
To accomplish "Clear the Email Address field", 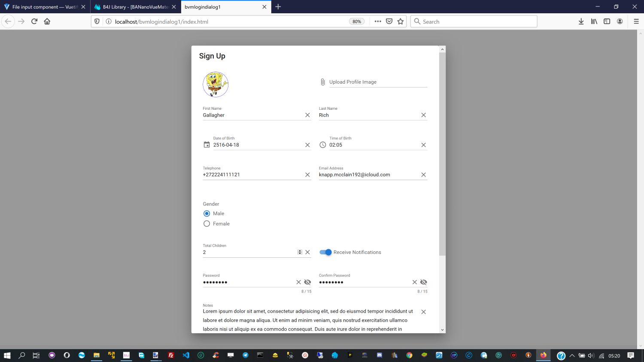I will [x=423, y=175].
